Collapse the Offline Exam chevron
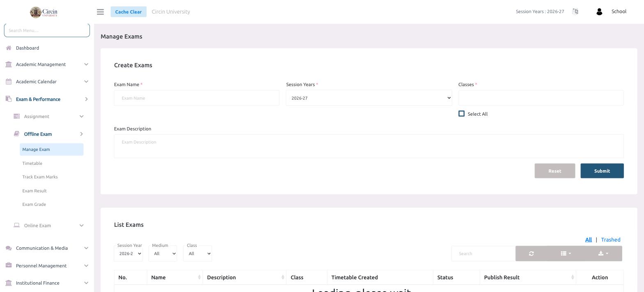The width and height of the screenshot is (644, 292). 81,134
